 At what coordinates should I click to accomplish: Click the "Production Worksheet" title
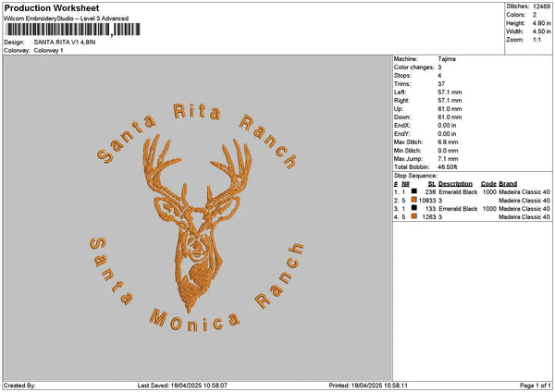(52, 7)
